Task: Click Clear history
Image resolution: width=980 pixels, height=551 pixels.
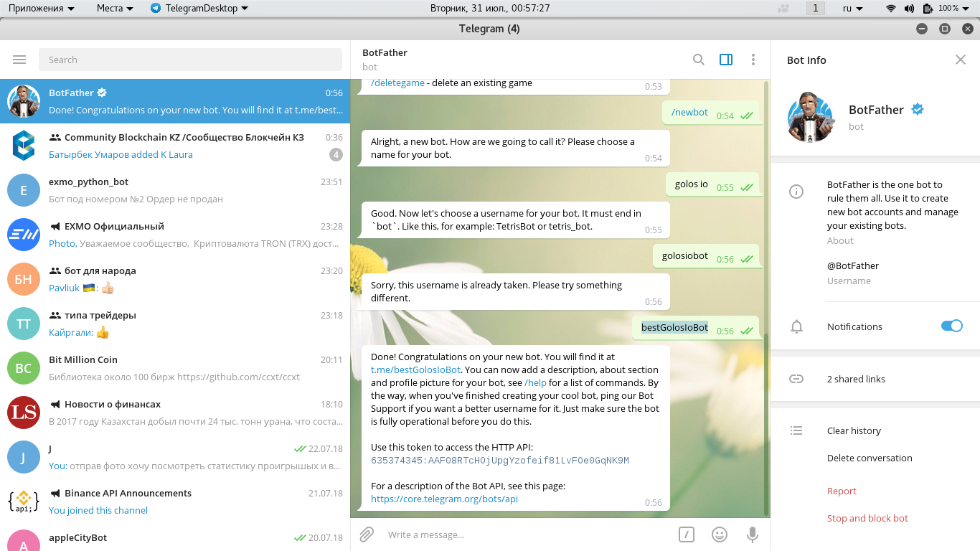Action: (854, 430)
